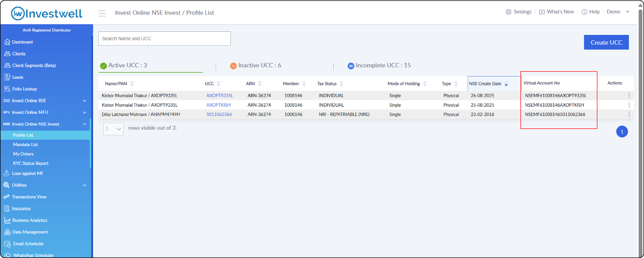The image size is (644, 258).
Task: Switch to Incomplete UCC tab
Action: (379, 65)
